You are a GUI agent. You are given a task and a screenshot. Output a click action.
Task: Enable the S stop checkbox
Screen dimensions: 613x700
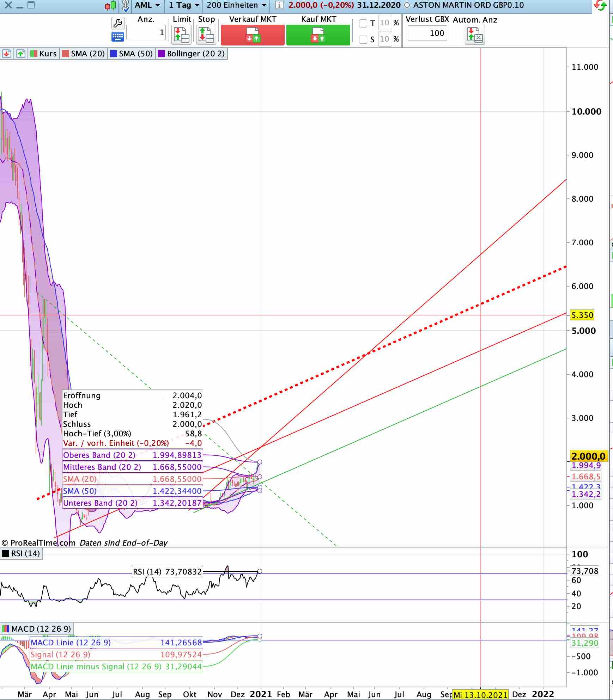click(363, 39)
